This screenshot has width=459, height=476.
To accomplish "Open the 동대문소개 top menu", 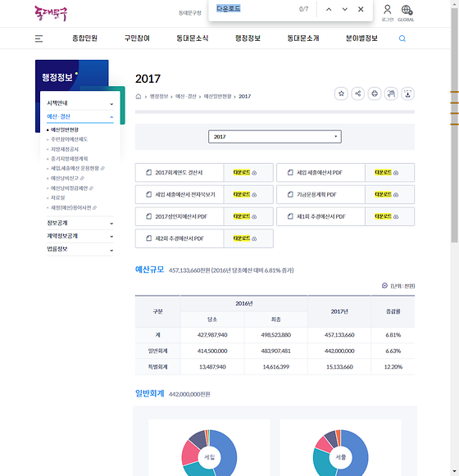I will tap(303, 39).
